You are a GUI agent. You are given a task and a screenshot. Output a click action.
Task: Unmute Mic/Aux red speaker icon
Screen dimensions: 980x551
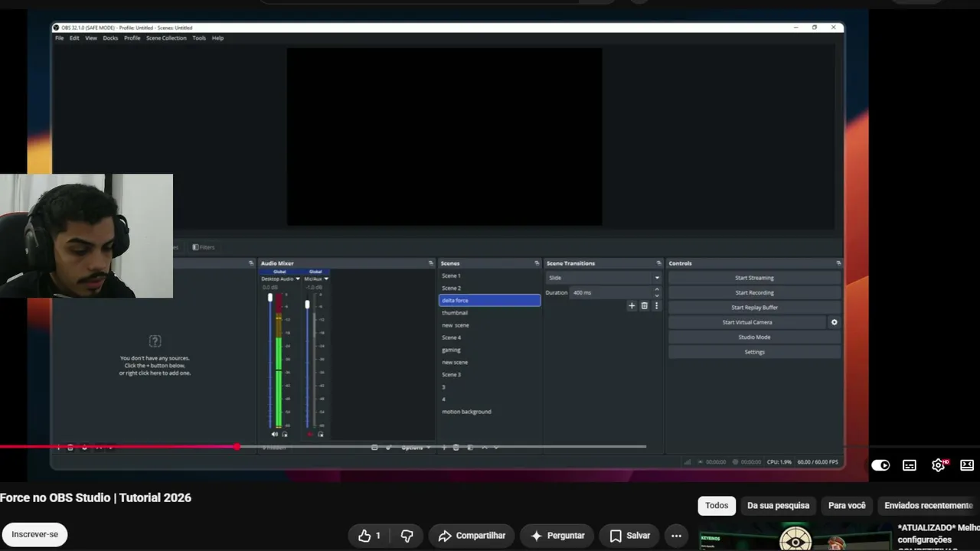310,434
